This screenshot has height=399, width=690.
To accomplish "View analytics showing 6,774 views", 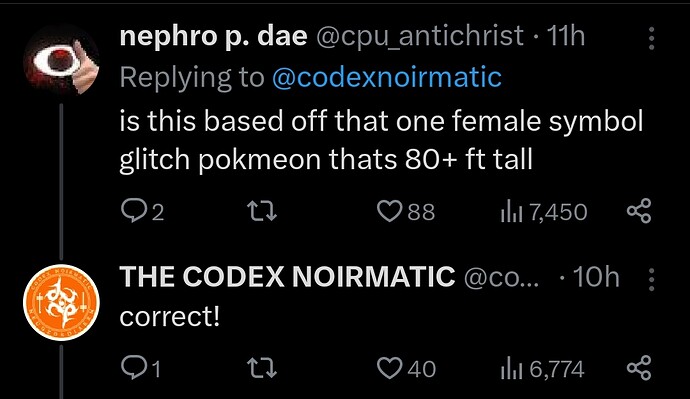I will (x=542, y=369).
